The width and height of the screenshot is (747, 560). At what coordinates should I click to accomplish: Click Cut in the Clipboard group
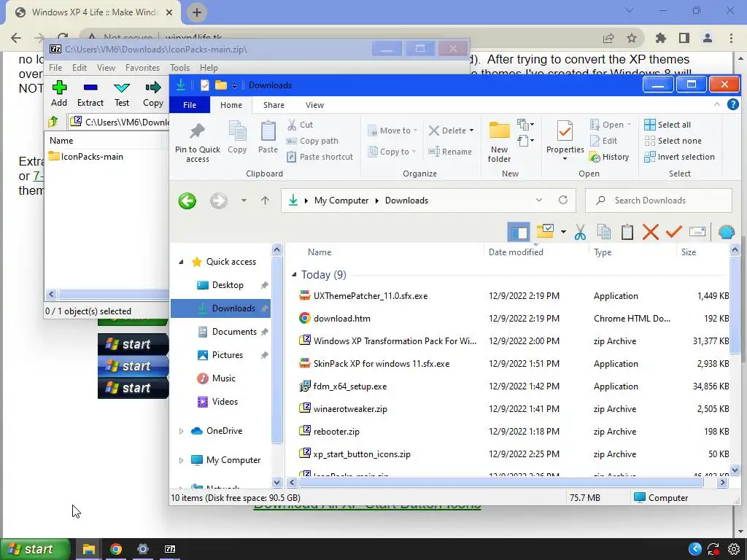pos(300,125)
